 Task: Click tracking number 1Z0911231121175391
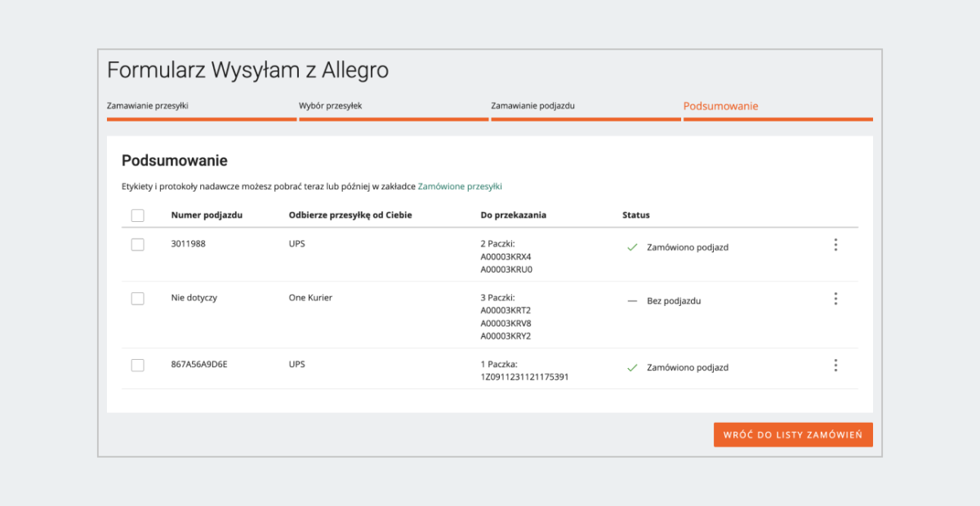click(524, 377)
